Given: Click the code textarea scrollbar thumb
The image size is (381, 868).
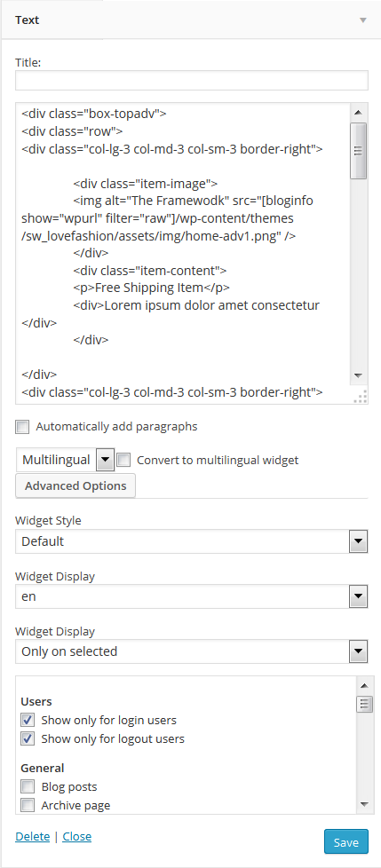Looking at the screenshot, I should click(358, 151).
